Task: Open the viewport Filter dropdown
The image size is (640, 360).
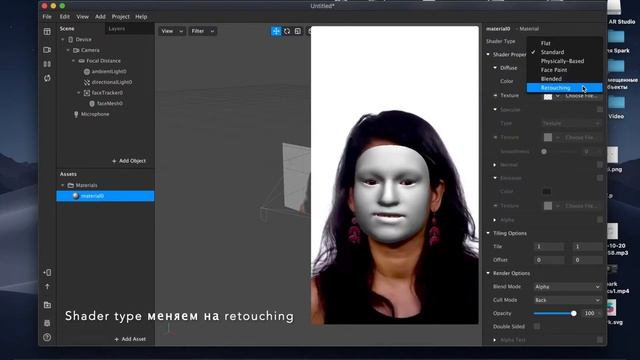Action: (202, 31)
